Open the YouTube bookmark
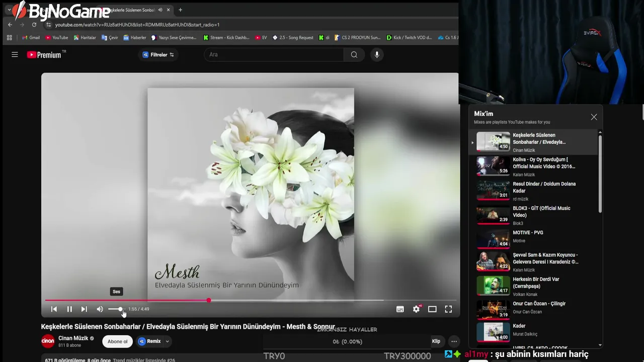 click(56, 38)
